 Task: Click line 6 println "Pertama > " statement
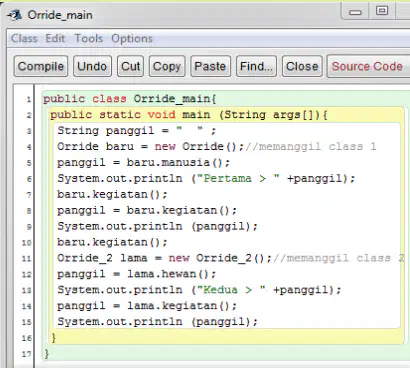(x=206, y=179)
